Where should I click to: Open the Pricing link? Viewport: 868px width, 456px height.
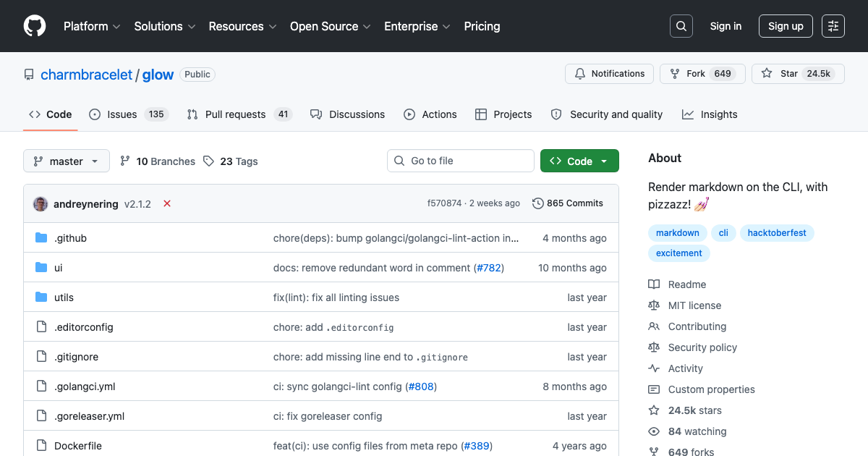coord(482,26)
